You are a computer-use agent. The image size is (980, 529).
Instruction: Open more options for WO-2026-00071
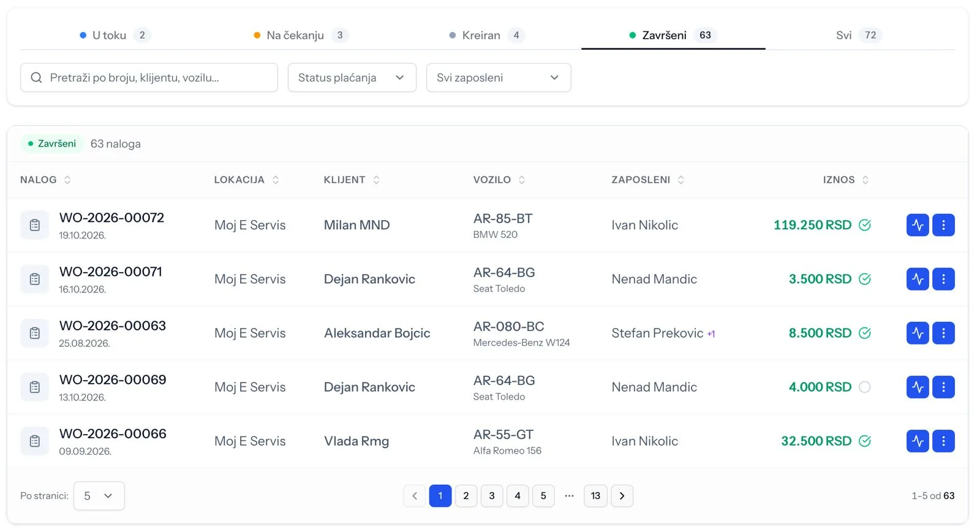pyautogui.click(x=943, y=279)
